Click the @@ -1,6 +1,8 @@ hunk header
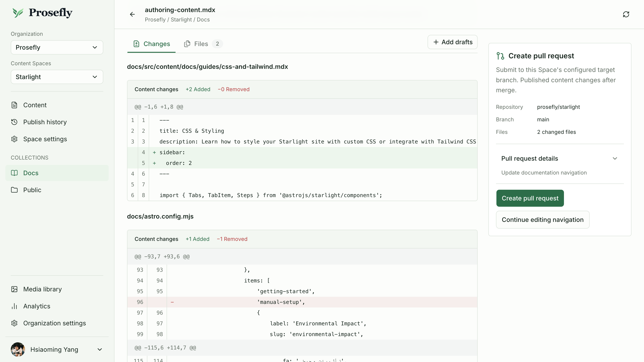This screenshot has height=362, width=644. pyautogui.click(x=302, y=107)
